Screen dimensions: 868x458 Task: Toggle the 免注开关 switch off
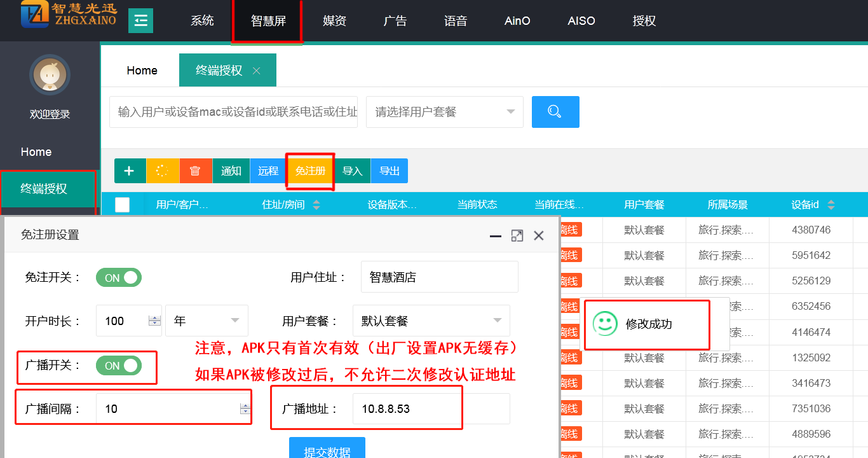[x=119, y=277]
